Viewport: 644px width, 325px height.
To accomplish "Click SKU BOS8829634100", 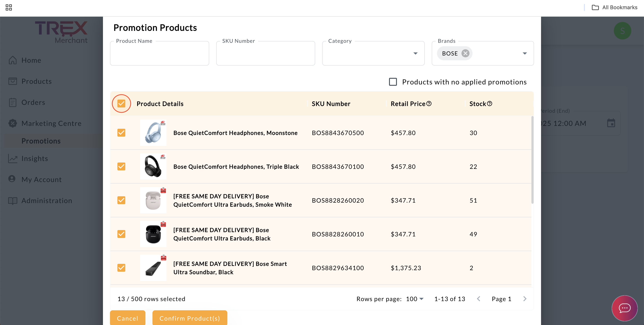I will (338, 268).
